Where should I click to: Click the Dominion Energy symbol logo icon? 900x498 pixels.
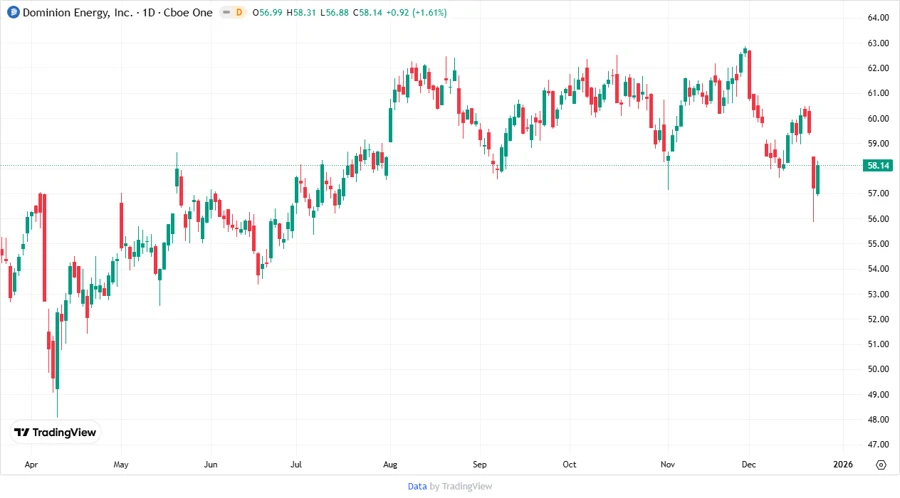(x=13, y=12)
